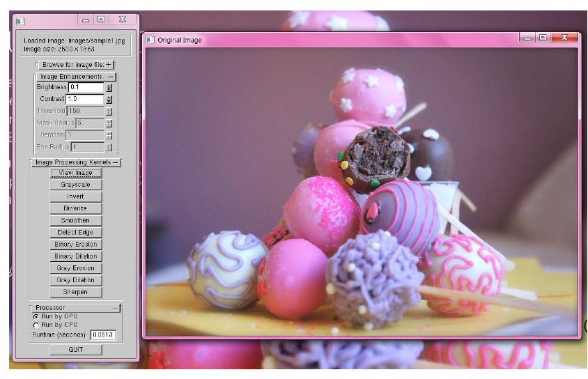Click the Box Radius spinner arrows
Image resolution: width=588 pixels, height=379 pixels.
(109, 147)
